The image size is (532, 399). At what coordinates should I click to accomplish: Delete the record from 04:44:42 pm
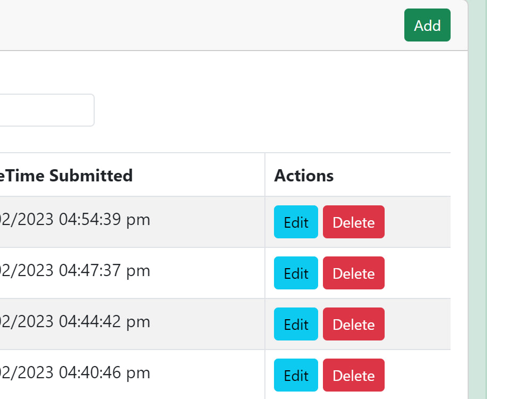353,324
